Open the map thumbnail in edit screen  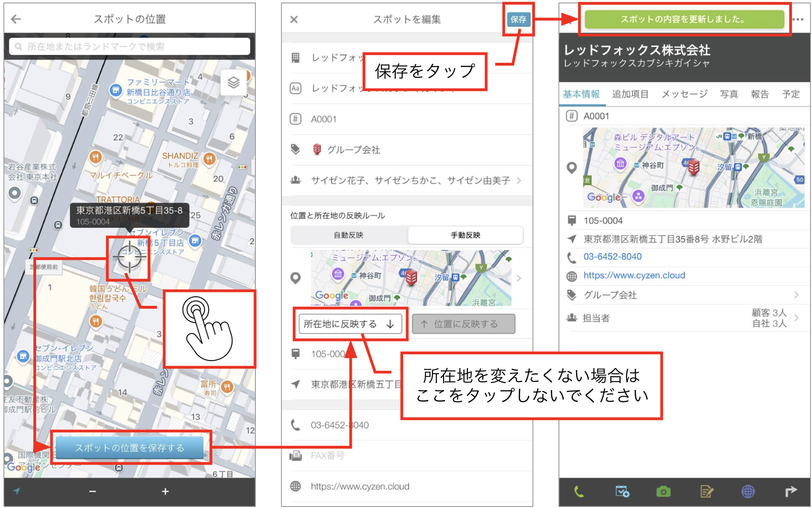pyautogui.click(x=411, y=278)
